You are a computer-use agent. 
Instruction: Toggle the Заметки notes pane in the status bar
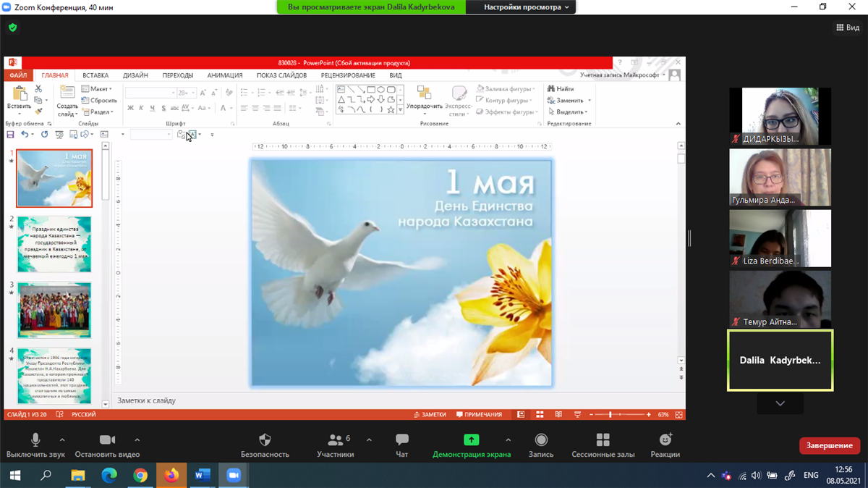[x=430, y=415]
